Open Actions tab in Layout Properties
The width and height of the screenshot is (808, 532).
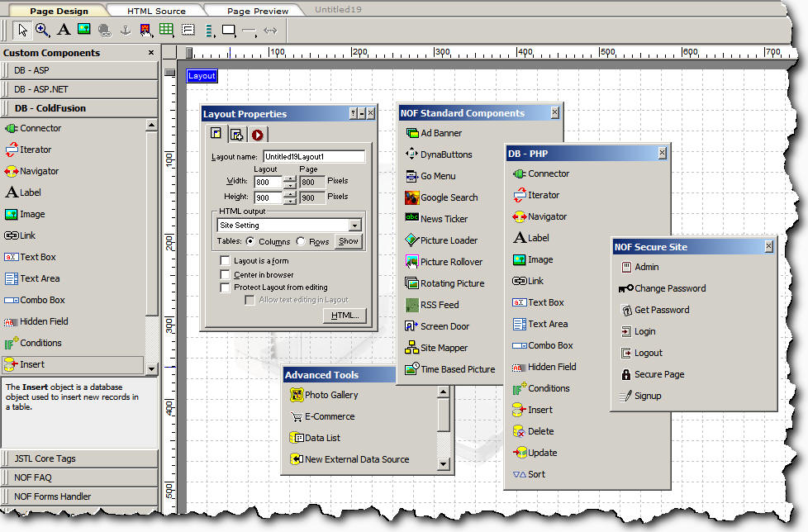(257, 135)
